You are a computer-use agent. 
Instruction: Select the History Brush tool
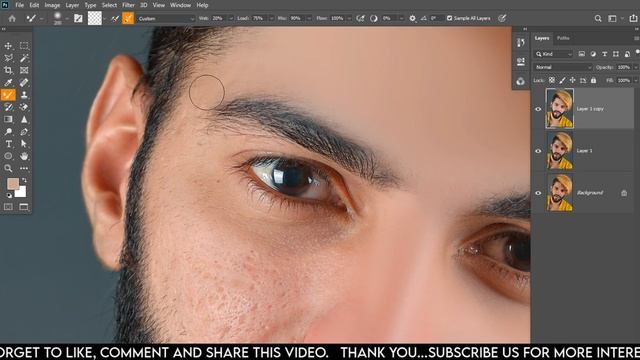[x=8, y=107]
